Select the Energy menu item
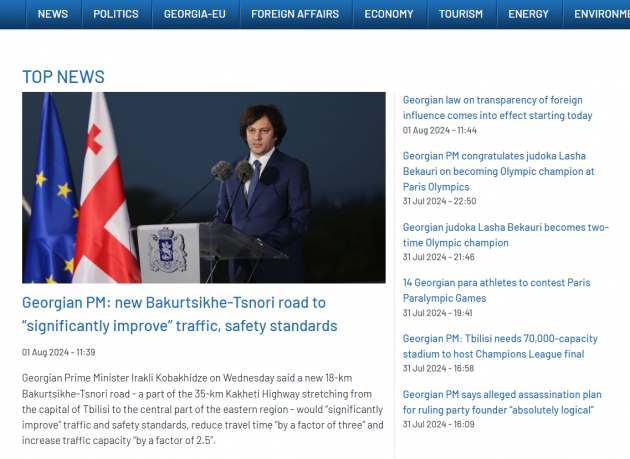Image resolution: width=630 pixels, height=459 pixels. (528, 14)
